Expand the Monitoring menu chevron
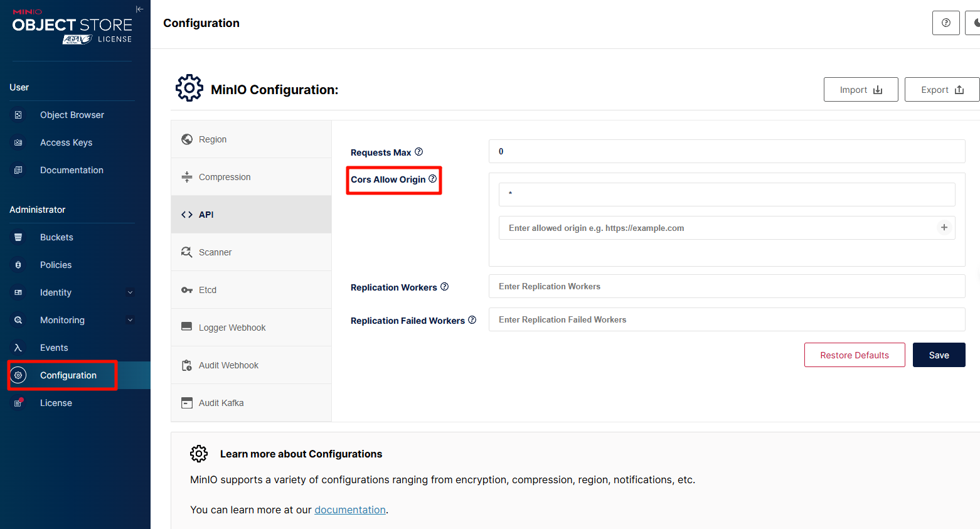The height and width of the screenshot is (529, 980). [x=130, y=320]
